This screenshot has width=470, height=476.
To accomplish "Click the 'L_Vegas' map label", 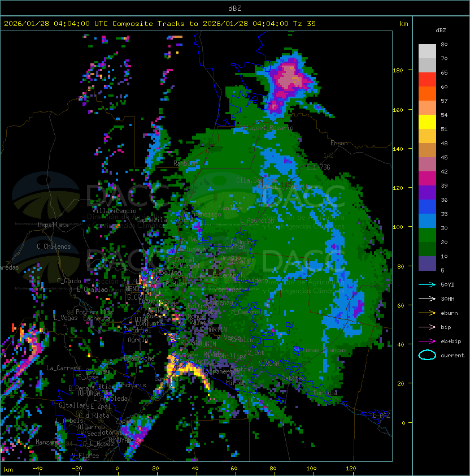I will tap(66, 318).
